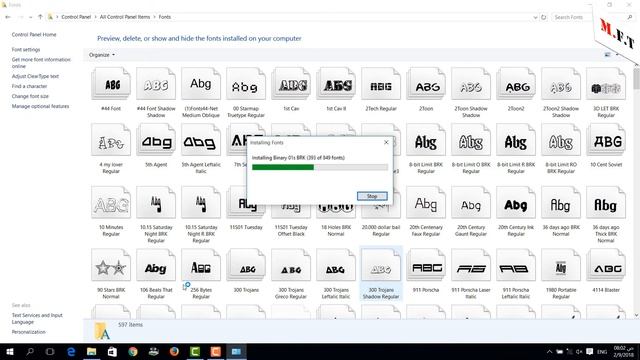Go up one folder level arrow
This screenshot has height=360, width=640.
coord(40,17)
